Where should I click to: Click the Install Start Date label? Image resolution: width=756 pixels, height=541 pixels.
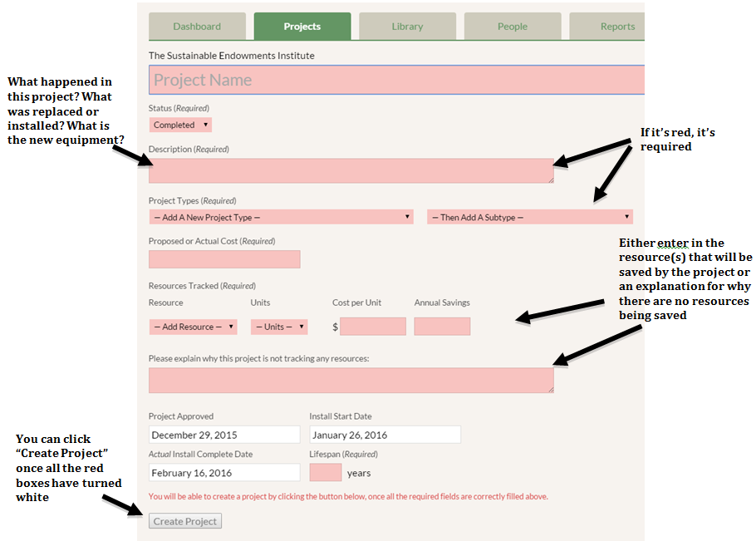pos(341,416)
